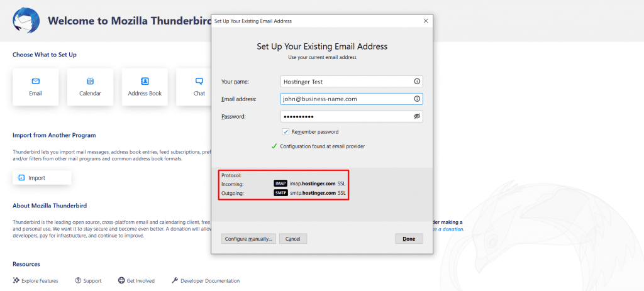This screenshot has width=644, height=291.
Task: Click the Password input field
Action: click(x=346, y=116)
